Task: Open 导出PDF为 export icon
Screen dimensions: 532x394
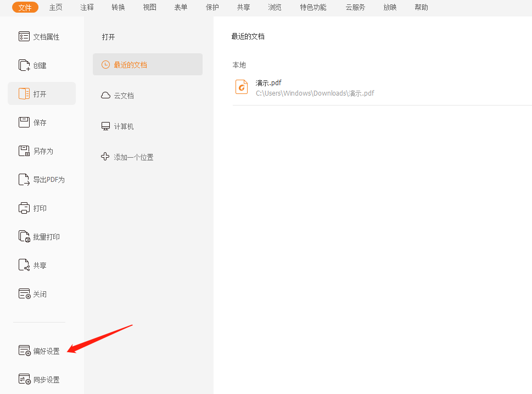Action: pos(24,180)
